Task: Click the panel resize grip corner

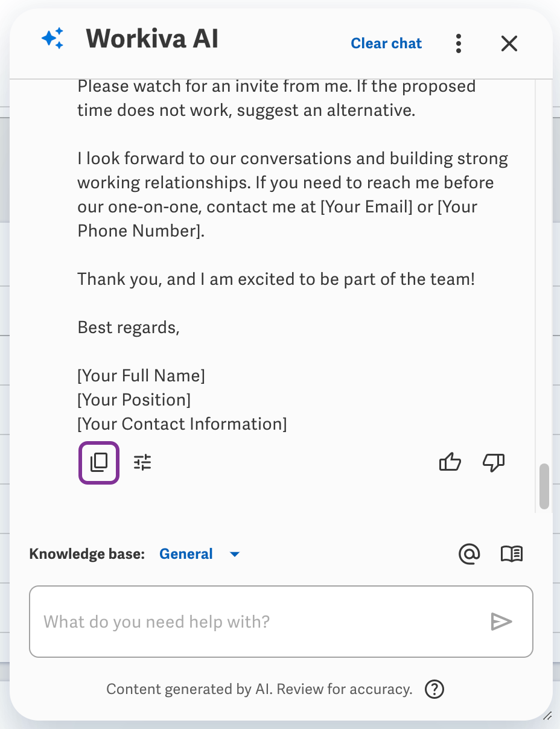Action: [x=547, y=716]
